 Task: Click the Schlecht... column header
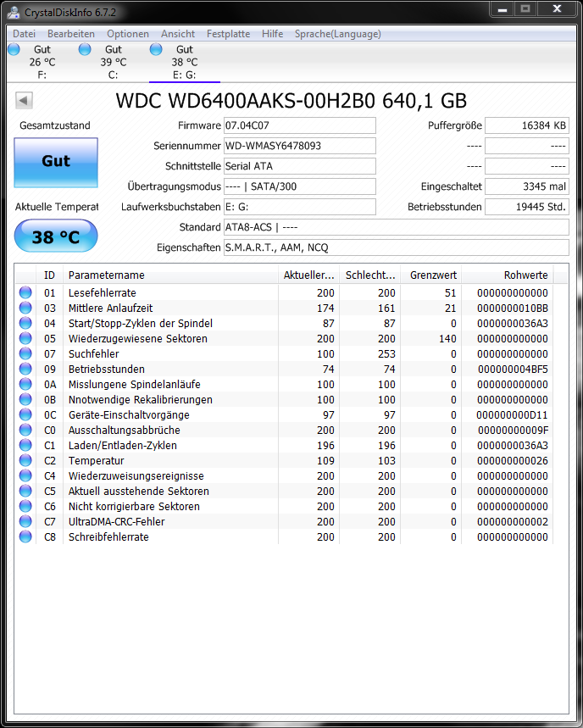point(370,275)
